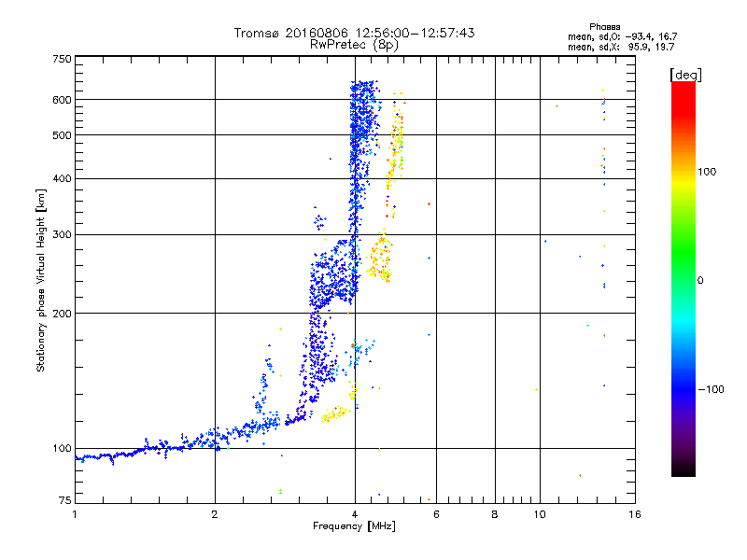Click the y-axis tick label '400'
The image size is (747, 560).
pyautogui.click(x=62, y=179)
